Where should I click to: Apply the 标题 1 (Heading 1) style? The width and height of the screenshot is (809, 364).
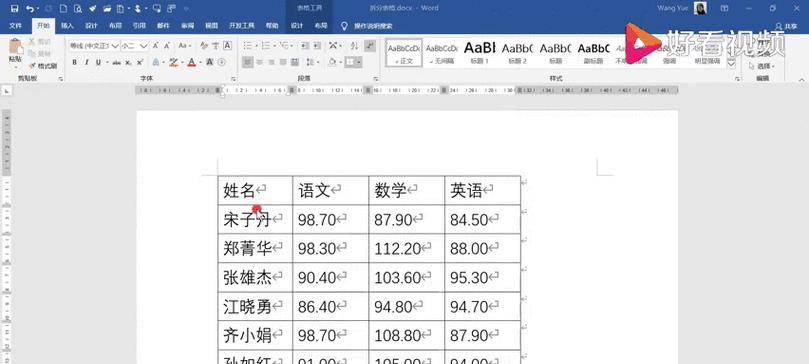(479, 52)
